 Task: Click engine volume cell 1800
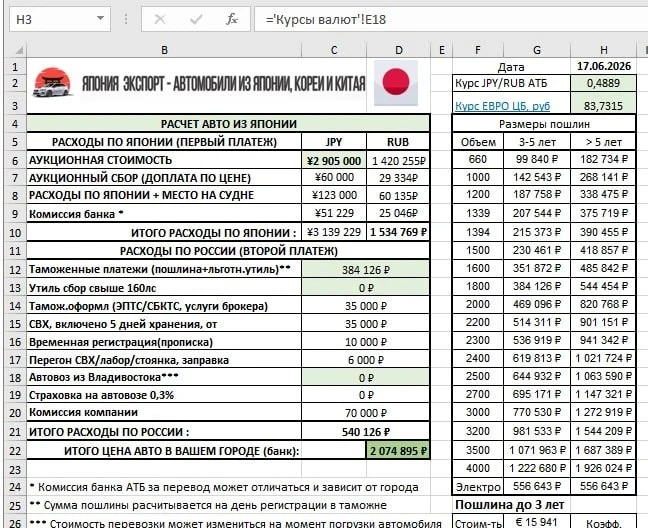point(478,286)
